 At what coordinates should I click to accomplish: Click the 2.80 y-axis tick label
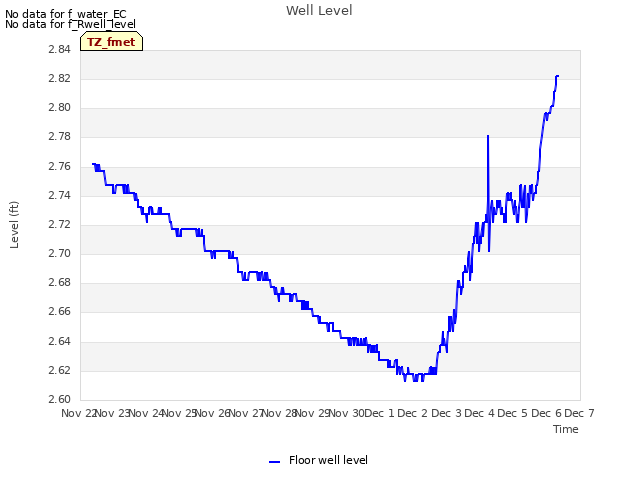pyautogui.click(x=59, y=108)
